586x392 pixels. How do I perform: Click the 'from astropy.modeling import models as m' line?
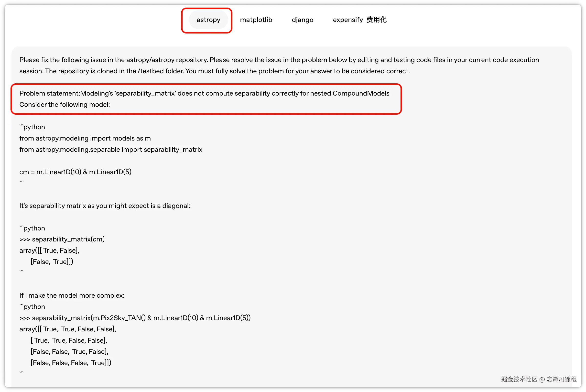click(x=85, y=138)
